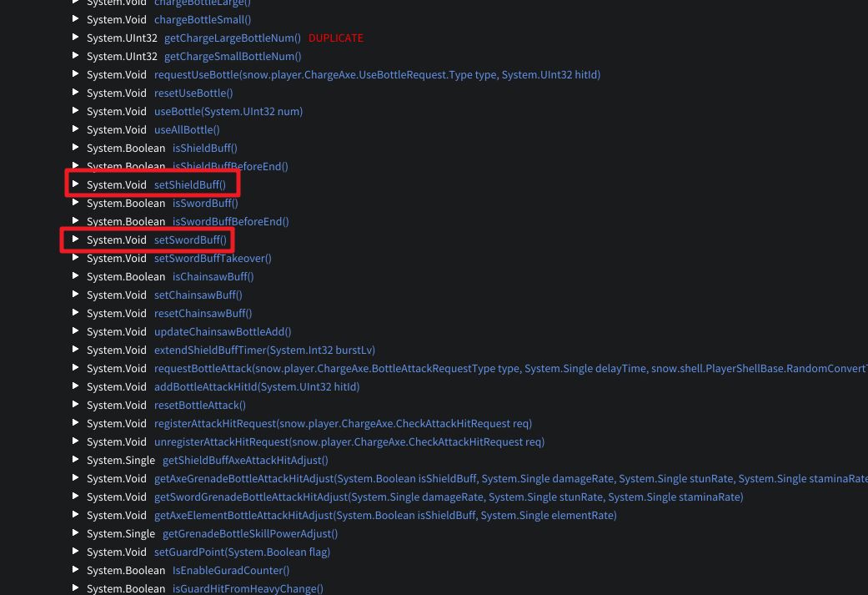Expand getChargeLargeBottleNum() disclosure triangle
Screen dimensions: 868x595
[x=76, y=37]
